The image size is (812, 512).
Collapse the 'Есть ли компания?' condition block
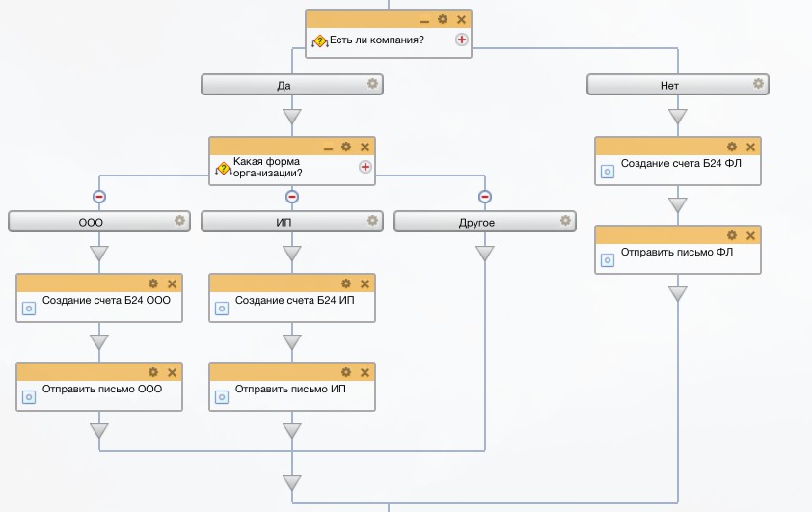(424, 20)
